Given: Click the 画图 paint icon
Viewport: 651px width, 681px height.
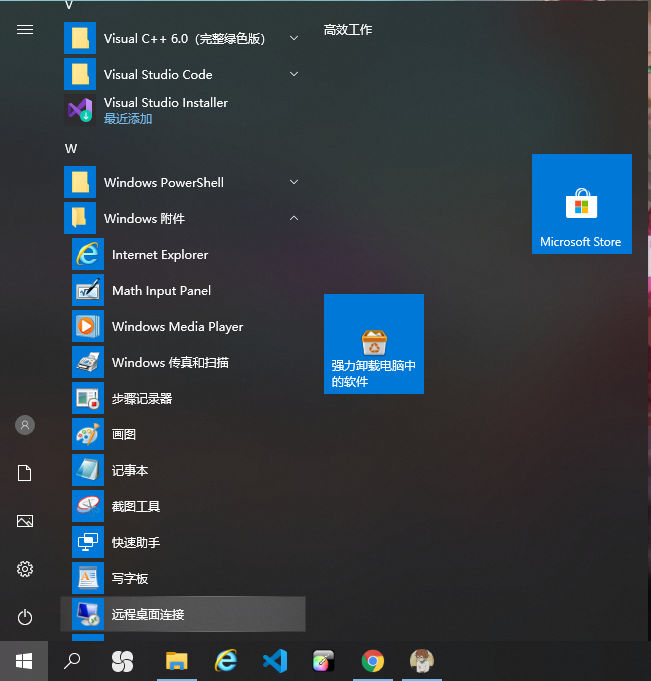Looking at the screenshot, I should [x=88, y=434].
